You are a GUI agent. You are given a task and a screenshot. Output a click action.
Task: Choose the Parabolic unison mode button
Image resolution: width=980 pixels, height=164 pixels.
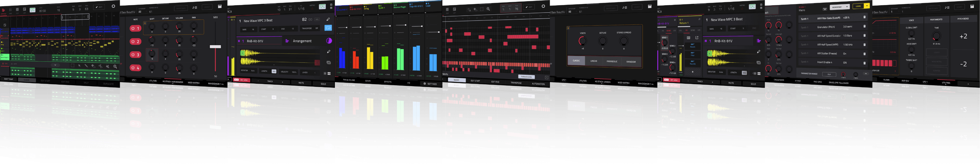(x=612, y=61)
